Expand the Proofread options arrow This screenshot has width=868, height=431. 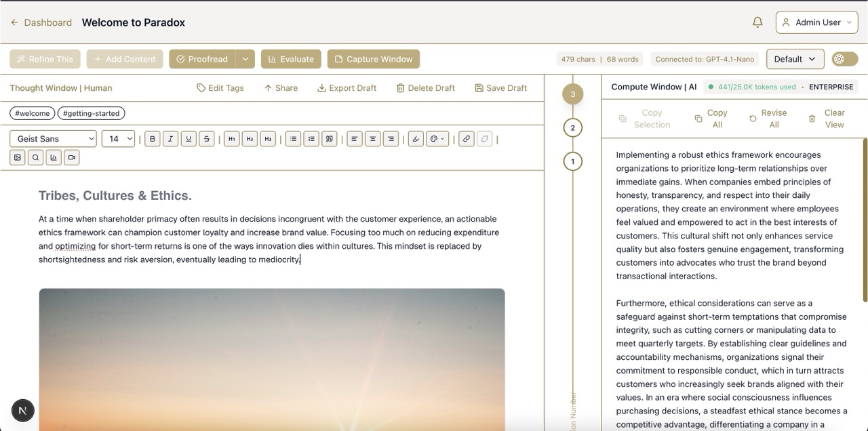(245, 59)
